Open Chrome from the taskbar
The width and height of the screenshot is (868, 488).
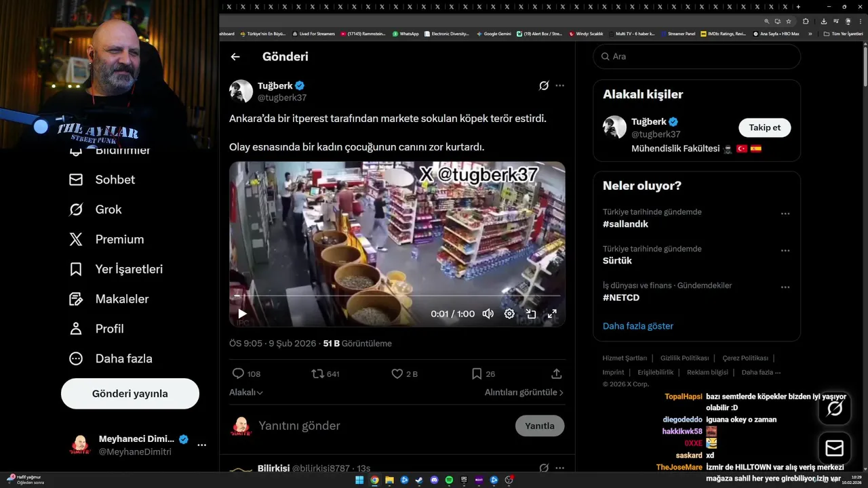click(x=374, y=480)
